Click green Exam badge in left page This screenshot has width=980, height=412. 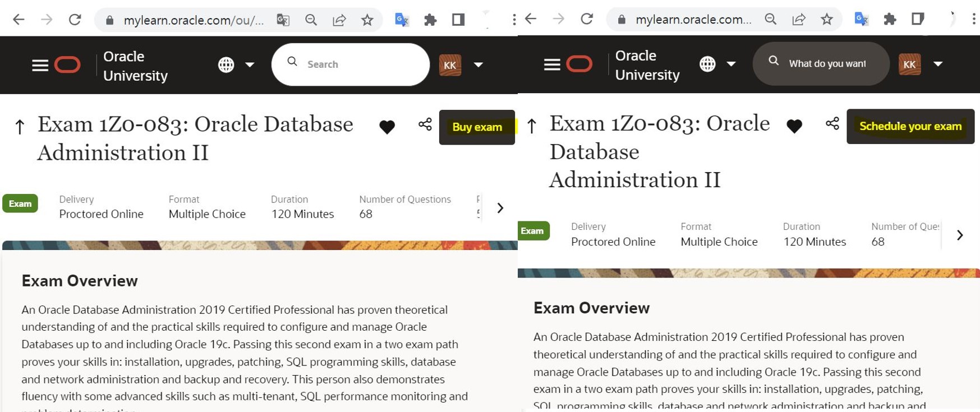20,203
